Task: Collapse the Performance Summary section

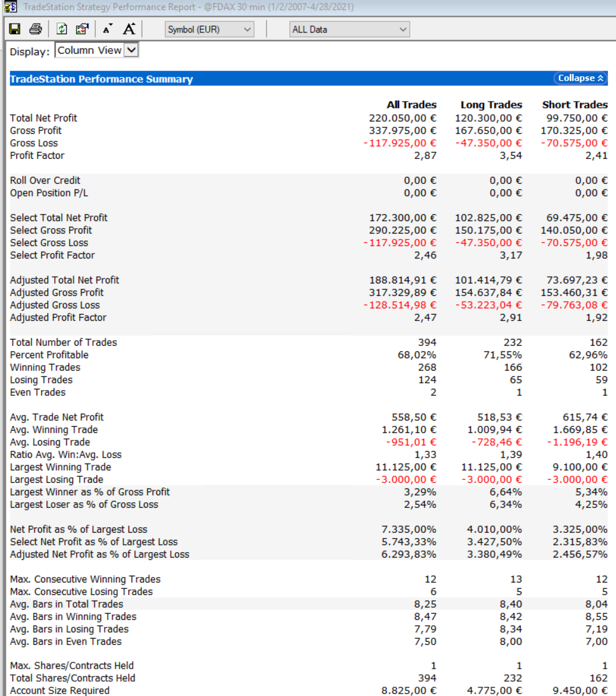Action: (x=580, y=79)
